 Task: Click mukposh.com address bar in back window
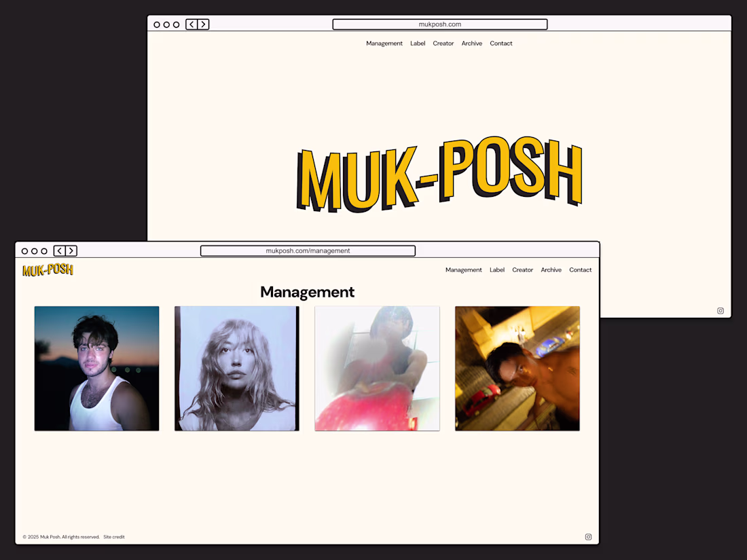[440, 24]
